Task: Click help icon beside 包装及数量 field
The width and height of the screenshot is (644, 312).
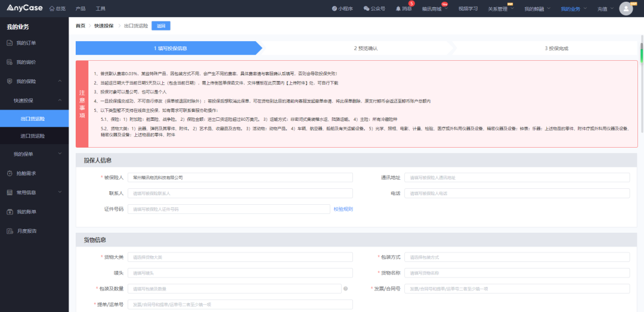Action: 345,289
